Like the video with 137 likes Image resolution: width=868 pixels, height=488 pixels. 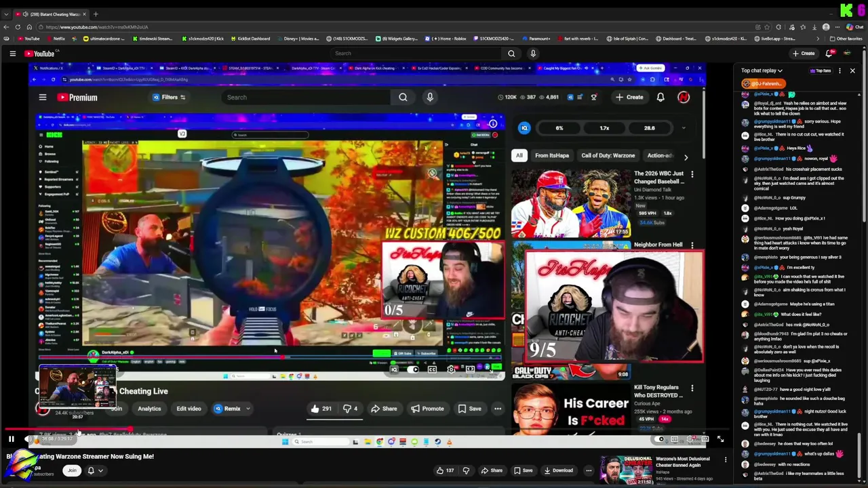click(x=445, y=470)
